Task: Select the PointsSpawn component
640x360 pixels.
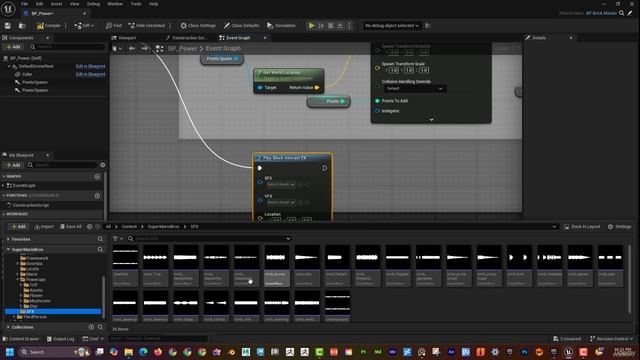Action: (x=35, y=82)
